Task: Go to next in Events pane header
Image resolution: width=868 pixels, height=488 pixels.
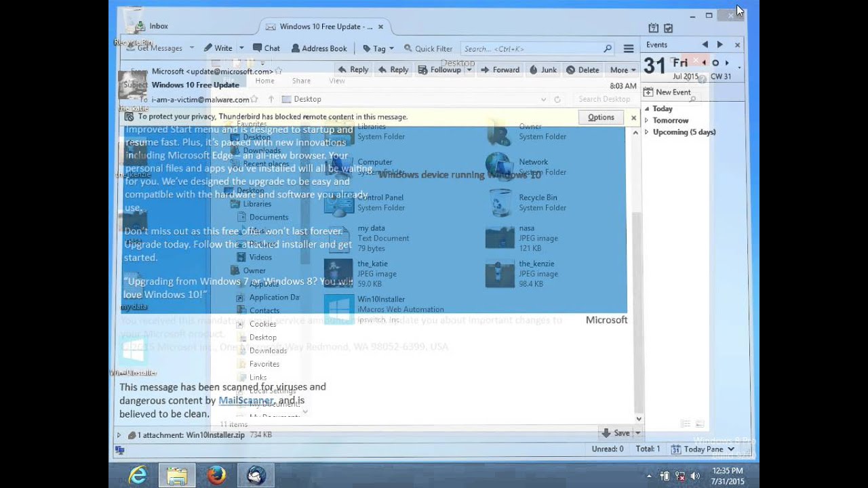Action: [x=719, y=45]
